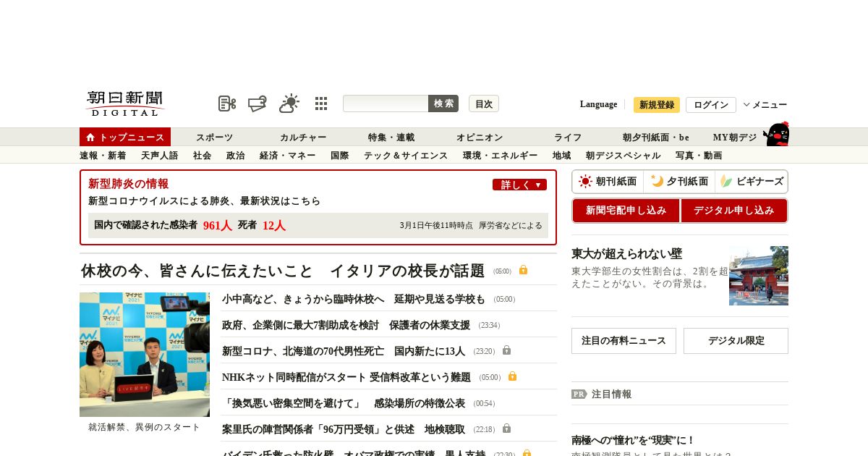Select the 特集・連載 tab
The width and height of the screenshot is (868, 456).
pos(391,138)
